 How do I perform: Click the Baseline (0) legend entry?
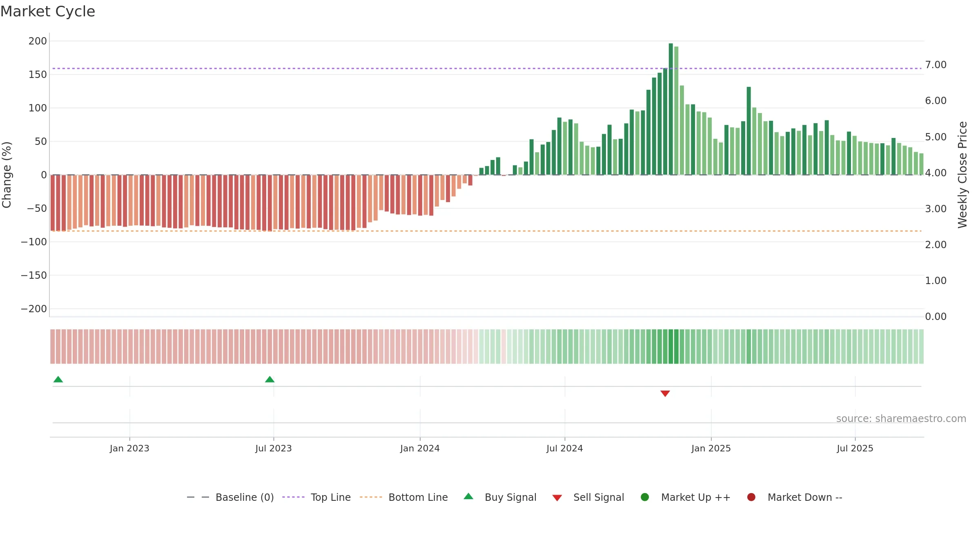[x=230, y=497]
